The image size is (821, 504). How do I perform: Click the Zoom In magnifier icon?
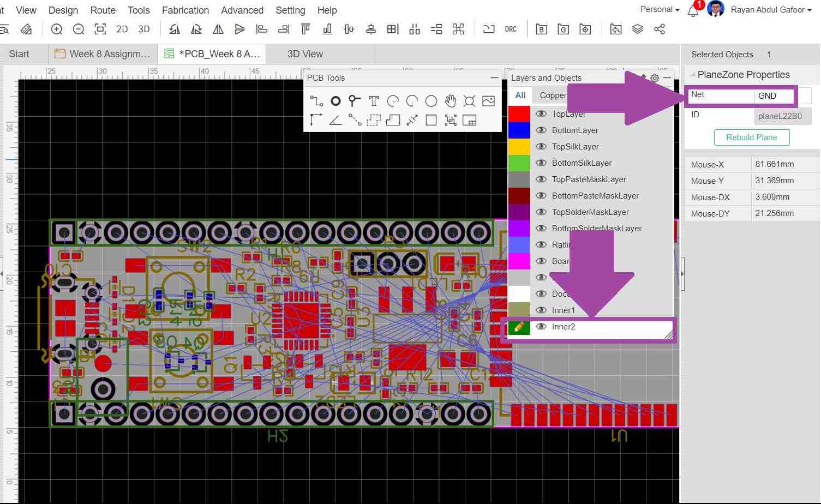[57, 29]
